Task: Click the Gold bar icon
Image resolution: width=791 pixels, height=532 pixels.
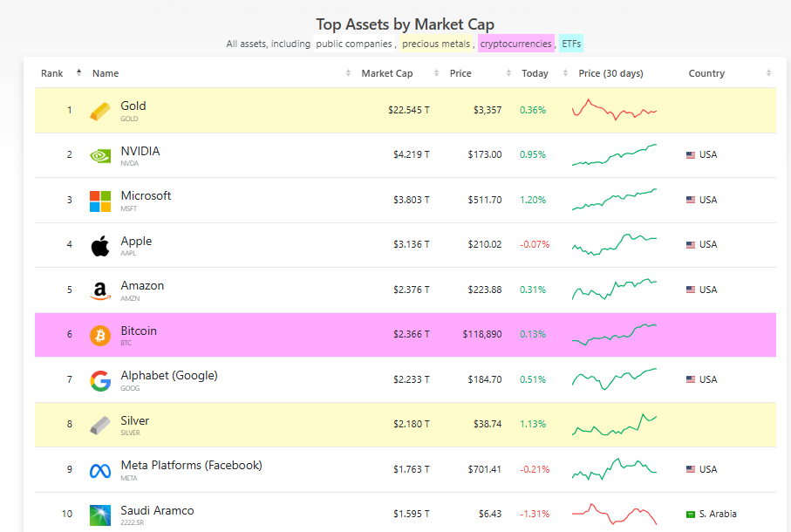Action: (x=100, y=111)
